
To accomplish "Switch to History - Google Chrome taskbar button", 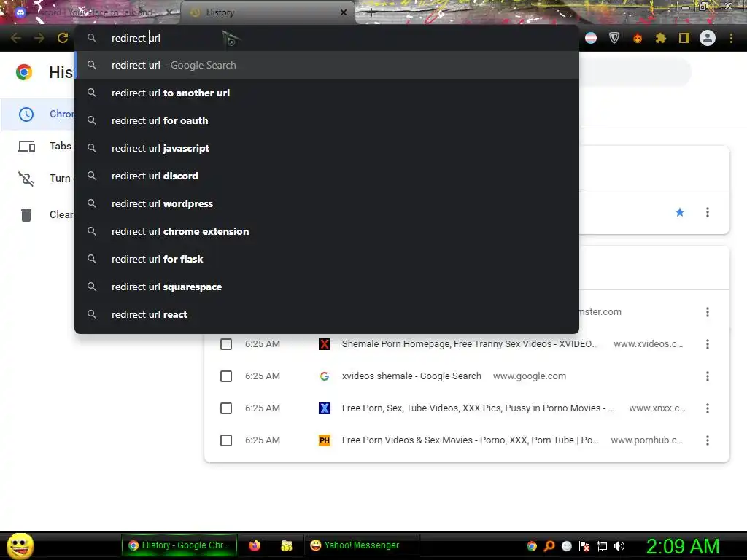I will (x=179, y=545).
